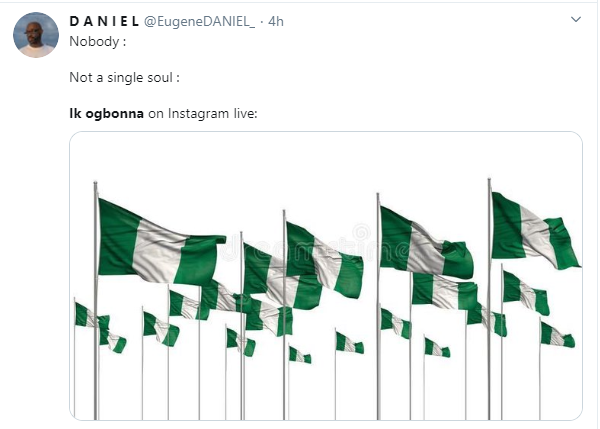The image size is (600, 429).
Task: Click the large rightmost flag on tallest pole
Action: pyautogui.click(x=534, y=232)
